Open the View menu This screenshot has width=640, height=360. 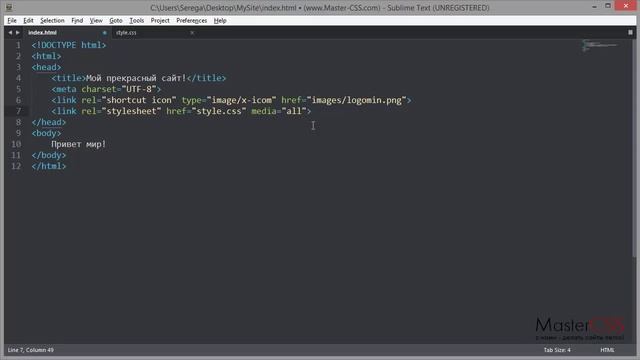point(96,20)
